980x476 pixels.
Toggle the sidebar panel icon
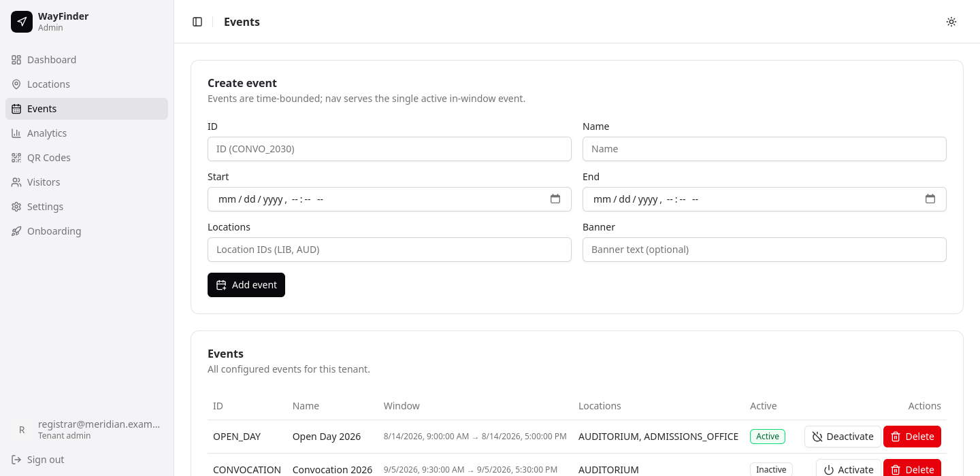coord(197,22)
